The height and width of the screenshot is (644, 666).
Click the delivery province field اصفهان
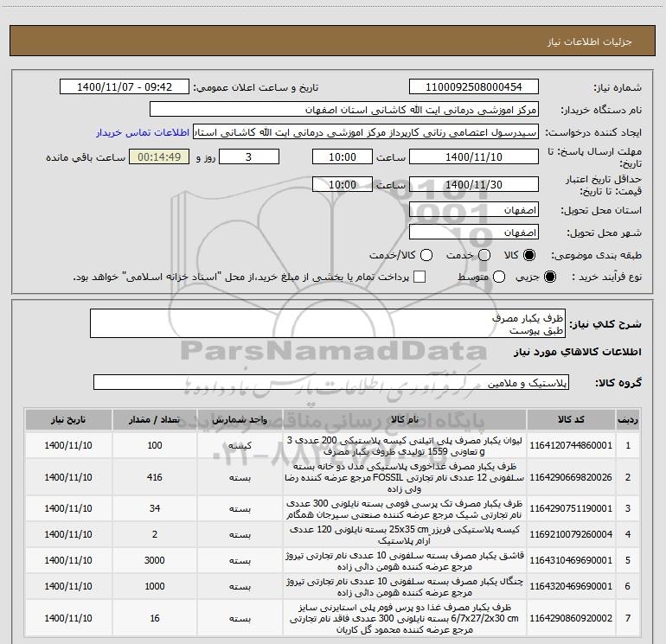(474, 210)
